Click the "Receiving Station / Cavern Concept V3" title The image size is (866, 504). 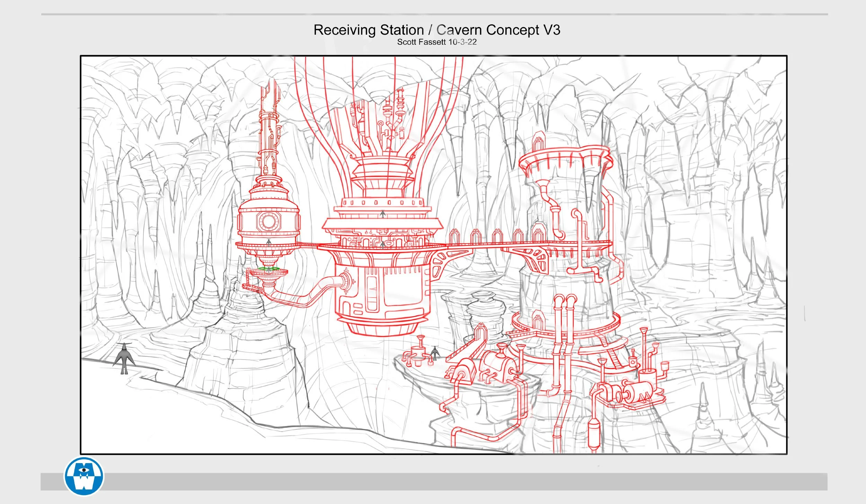click(x=436, y=30)
